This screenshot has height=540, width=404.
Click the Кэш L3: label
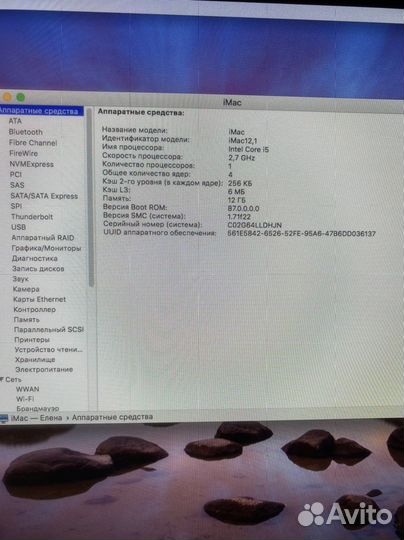tap(116, 190)
